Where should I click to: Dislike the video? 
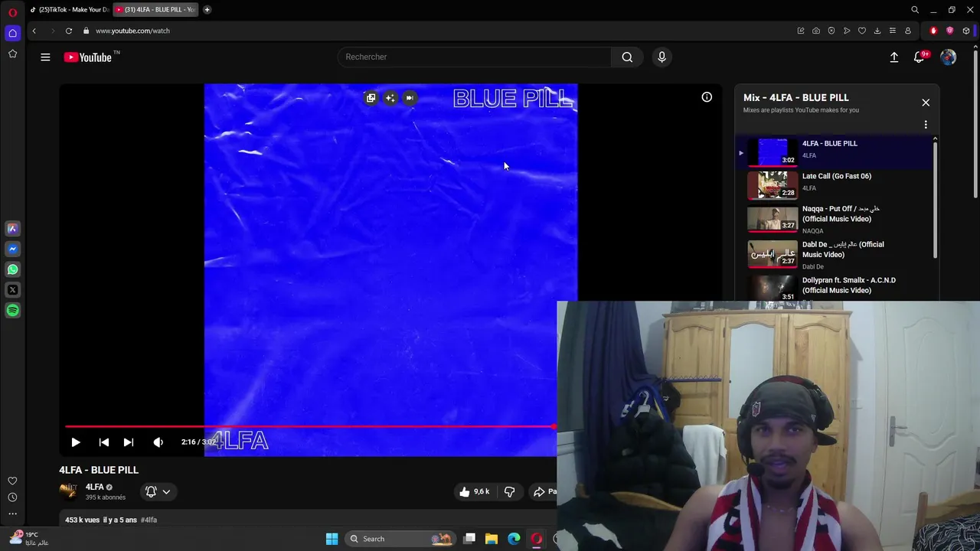tap(509, 492)
